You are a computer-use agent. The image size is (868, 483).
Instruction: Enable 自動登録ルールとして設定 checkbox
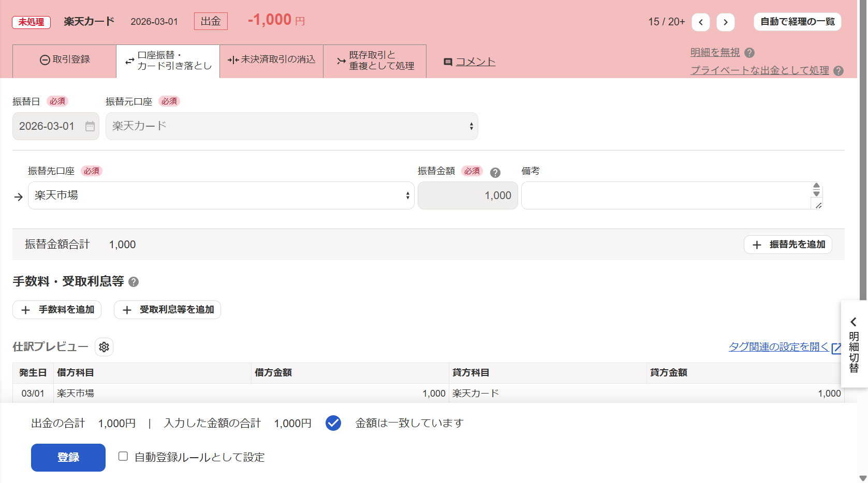pyautogui.click(x=123, y=456)
